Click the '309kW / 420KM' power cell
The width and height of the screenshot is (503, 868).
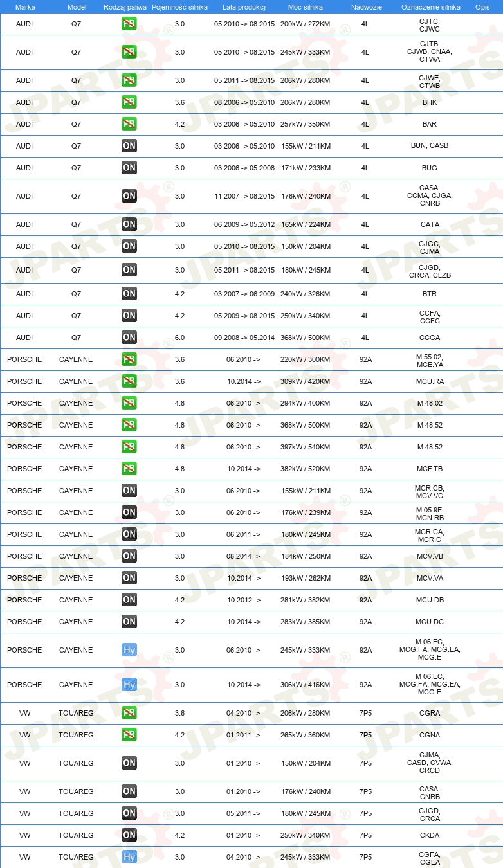click(306, 381)
